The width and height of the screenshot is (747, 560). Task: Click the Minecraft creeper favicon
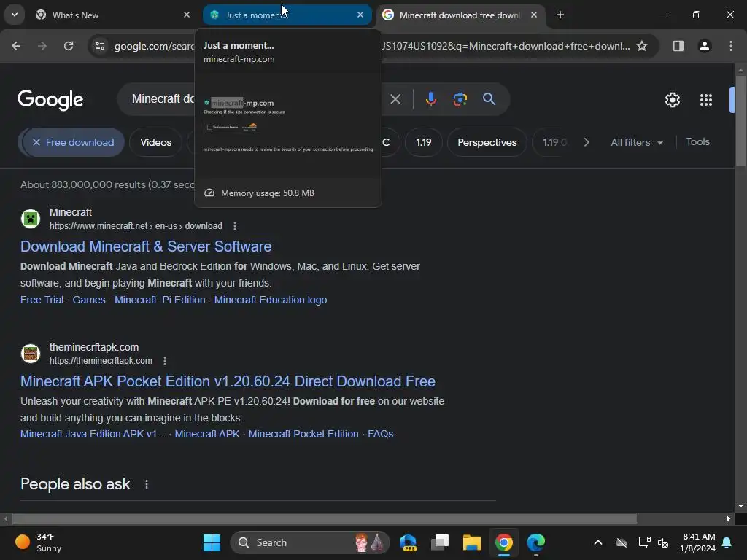pos(31,219)
